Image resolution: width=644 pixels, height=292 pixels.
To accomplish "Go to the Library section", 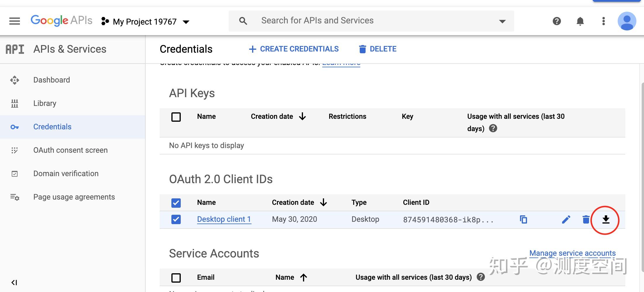I will click(x=45, y=103).
